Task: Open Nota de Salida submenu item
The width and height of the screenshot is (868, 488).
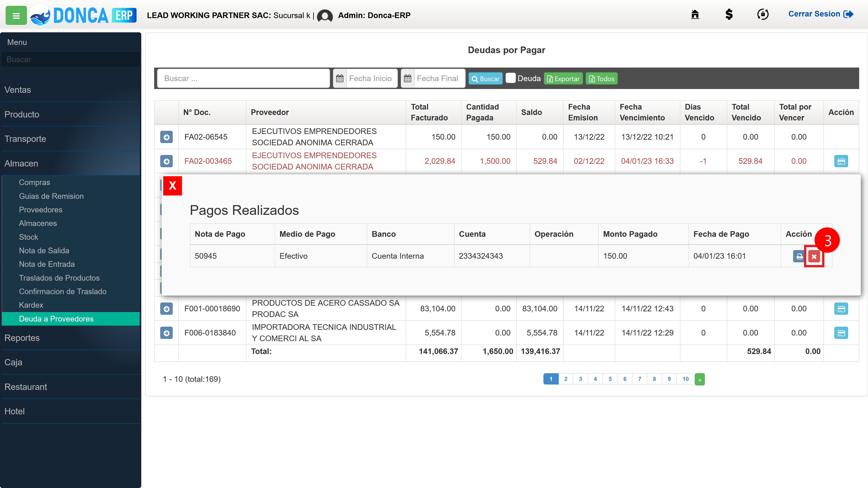Action: pyautogui.click(x=44, y=251)
